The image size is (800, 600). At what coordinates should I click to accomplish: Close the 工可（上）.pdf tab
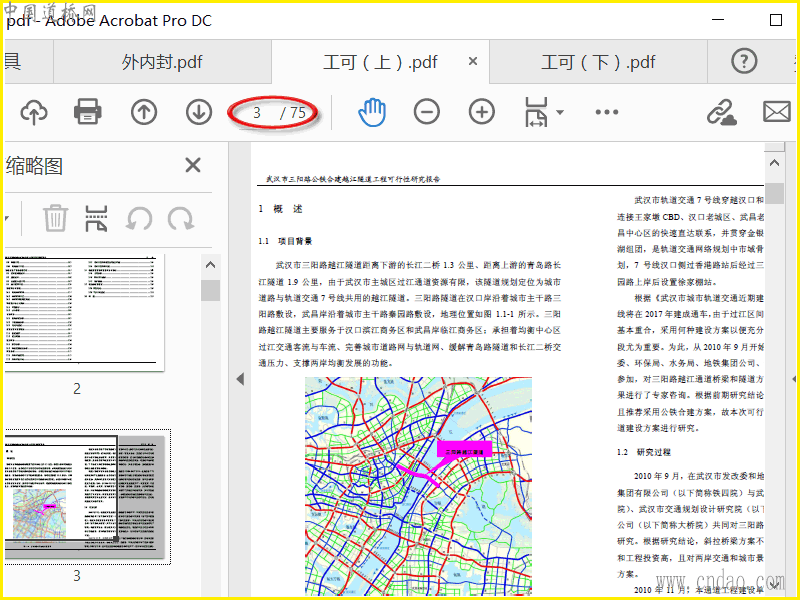pyautogui.click(x=473, y=61)
